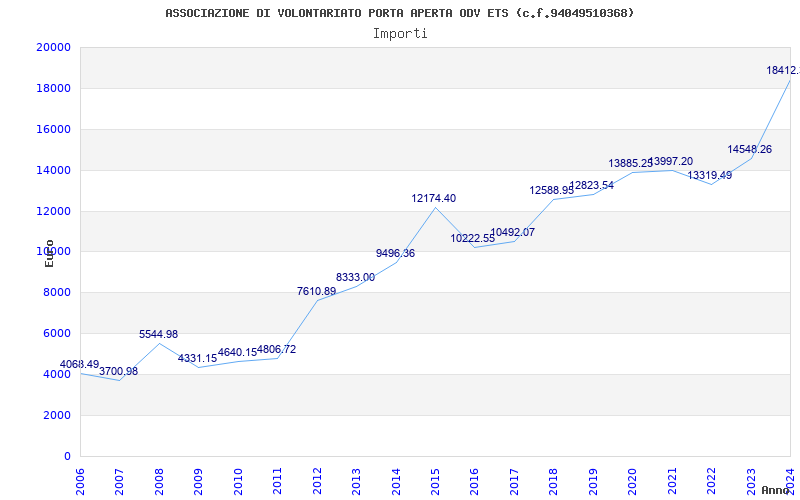Select the 2019 x-axis year label
Screen dimensions: 800x500
[593, 481]
